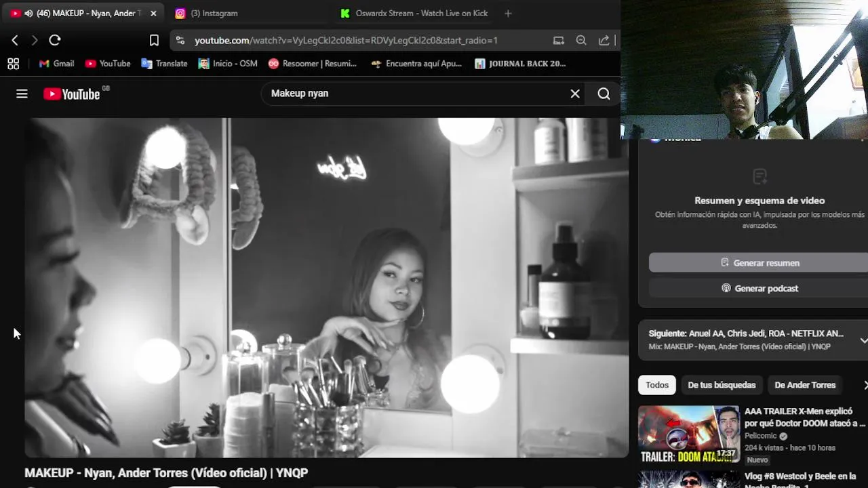Mute audio icon on the MAKEUP tab
This screenshot has height=488, width=868.
(x=28, y=14)
